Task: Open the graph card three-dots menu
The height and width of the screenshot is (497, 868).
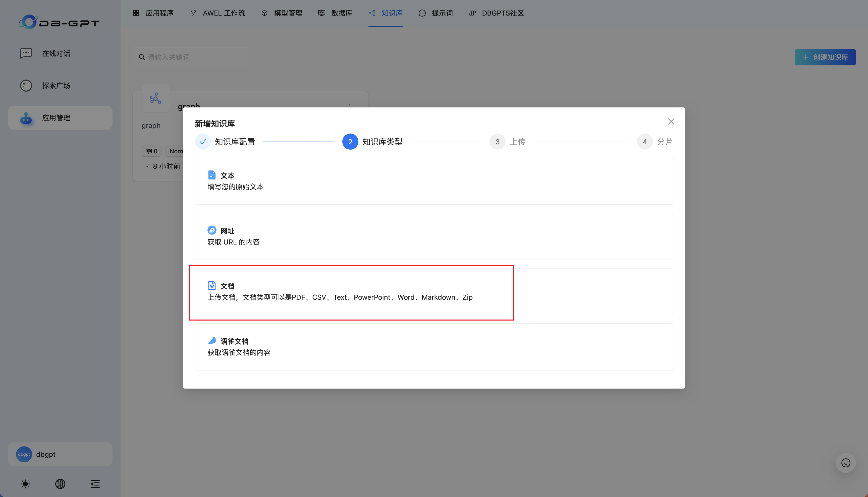Action: 352,104
